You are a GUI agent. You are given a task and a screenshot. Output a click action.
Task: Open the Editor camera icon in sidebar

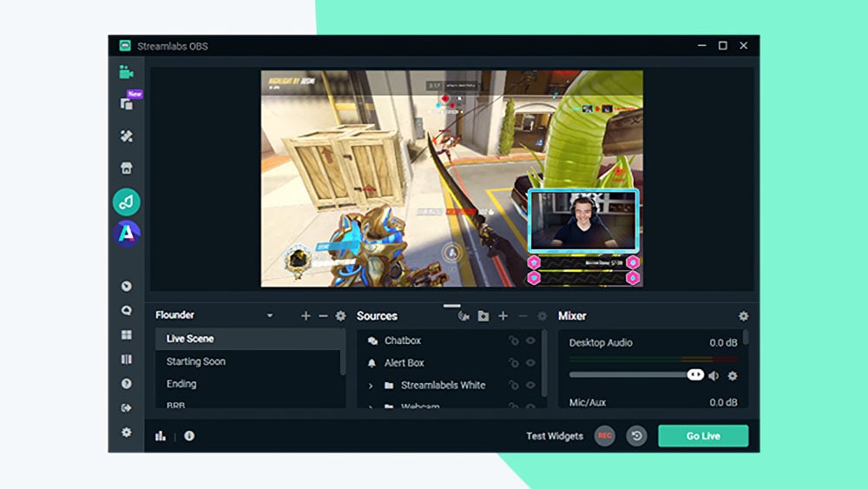click(x=126, y=73)
